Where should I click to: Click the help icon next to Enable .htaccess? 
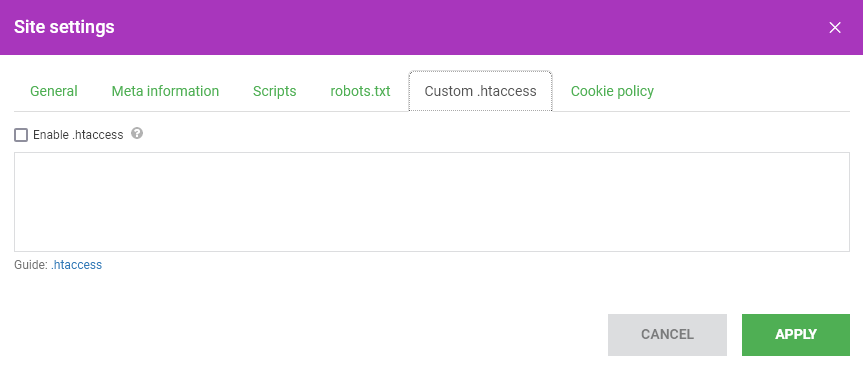tap(137, 133)
